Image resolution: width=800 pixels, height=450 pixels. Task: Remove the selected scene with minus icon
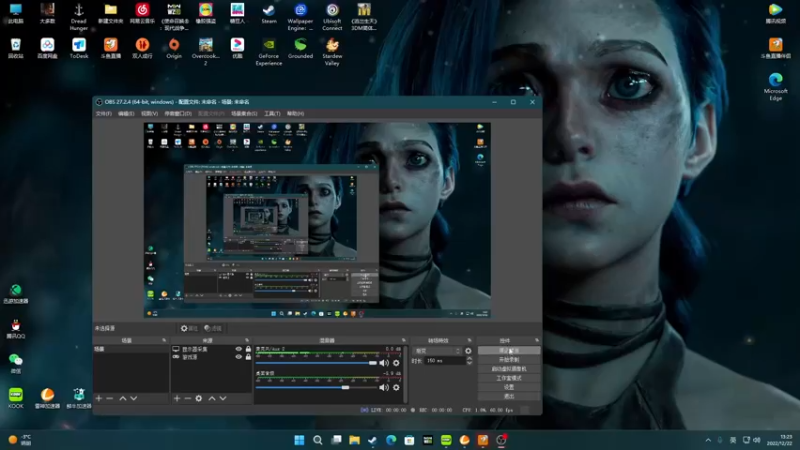click(110, 398)
